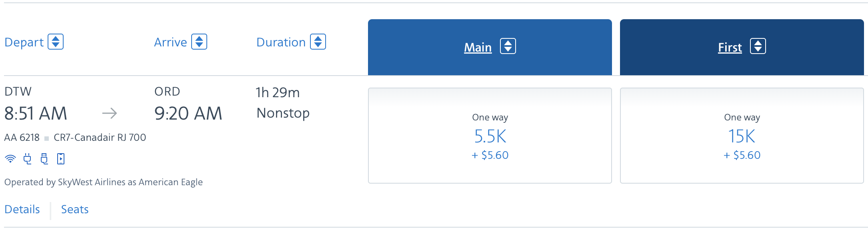
Task: Select the 5.5K Main one way fare
Action: tap(490, 136)
